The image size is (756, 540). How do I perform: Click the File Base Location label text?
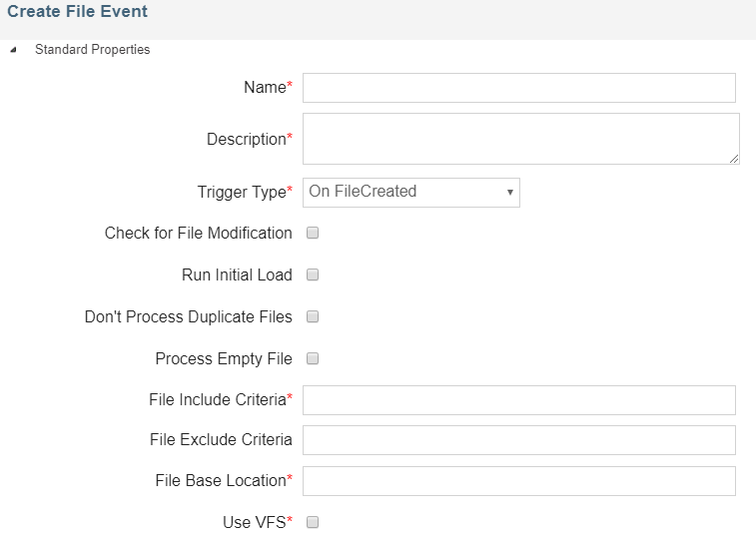(x=220, y=481)
